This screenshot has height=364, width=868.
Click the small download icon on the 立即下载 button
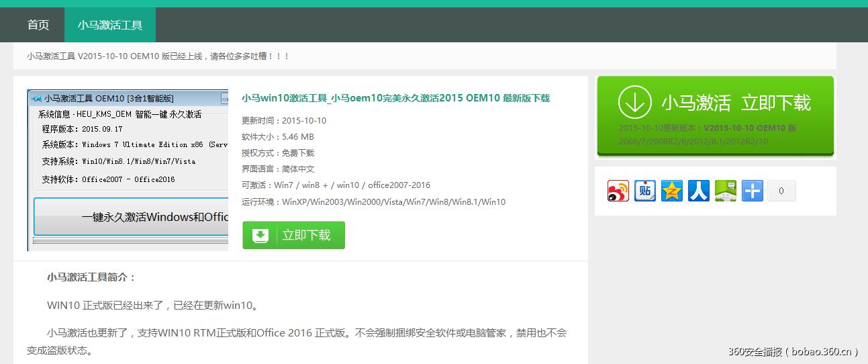[260, 236]
